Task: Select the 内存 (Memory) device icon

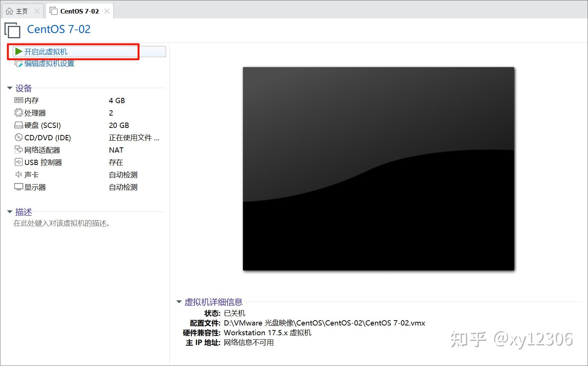Action: point(18,100)
